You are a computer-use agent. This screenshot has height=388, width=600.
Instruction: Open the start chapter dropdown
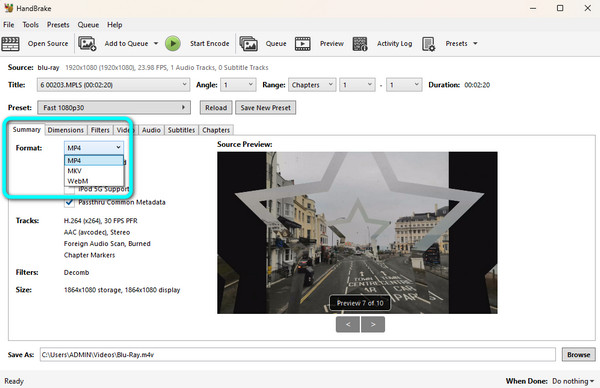coord(357,85)
